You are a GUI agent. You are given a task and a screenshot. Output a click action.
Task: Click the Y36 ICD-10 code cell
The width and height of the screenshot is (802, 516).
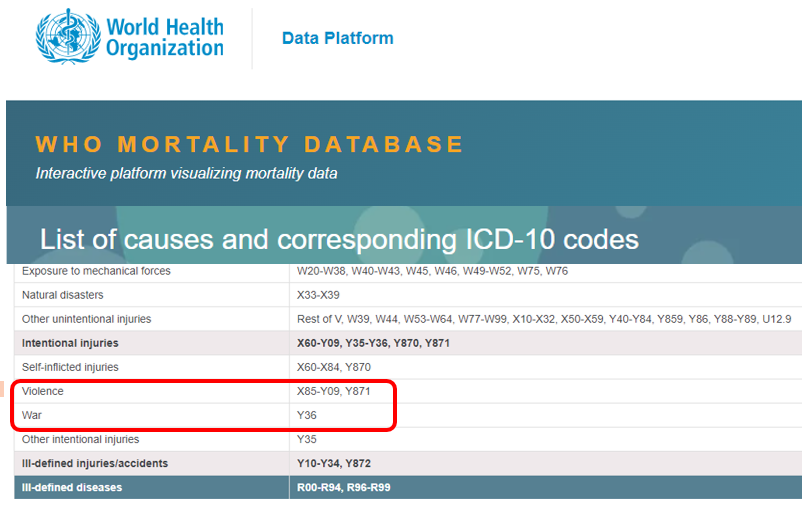307,415
